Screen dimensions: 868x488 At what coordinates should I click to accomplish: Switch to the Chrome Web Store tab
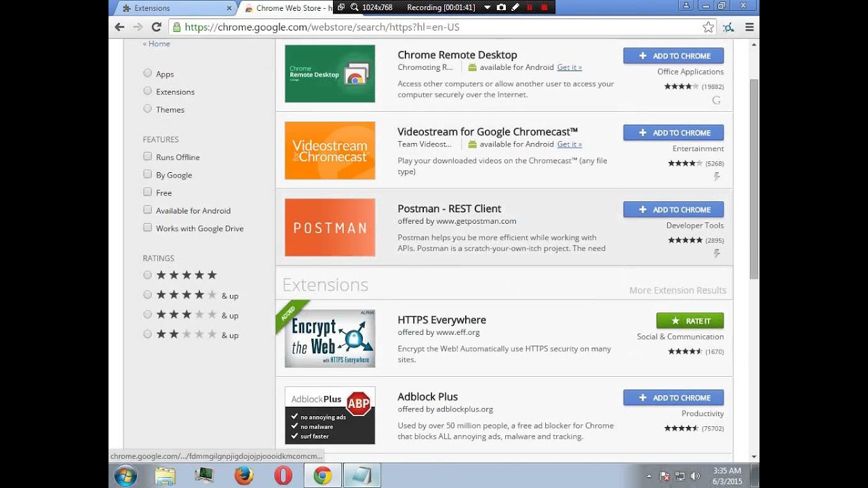click(x=288, y=8)
